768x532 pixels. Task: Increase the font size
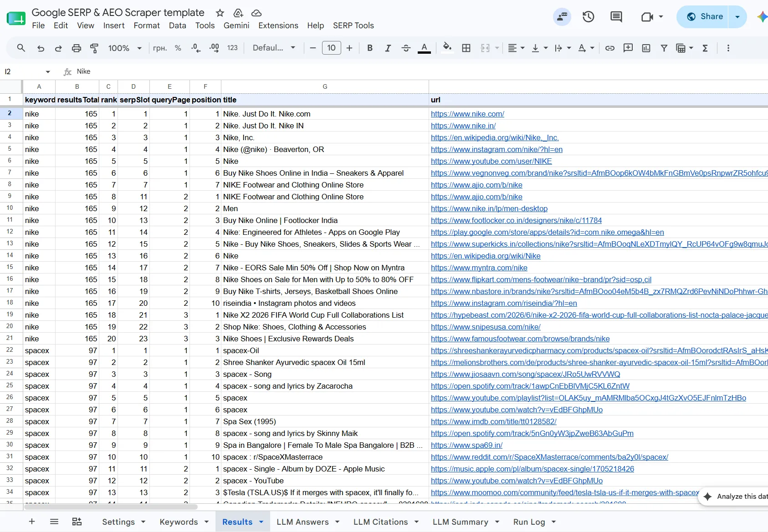pyautogui.click(x=349, y=48)
